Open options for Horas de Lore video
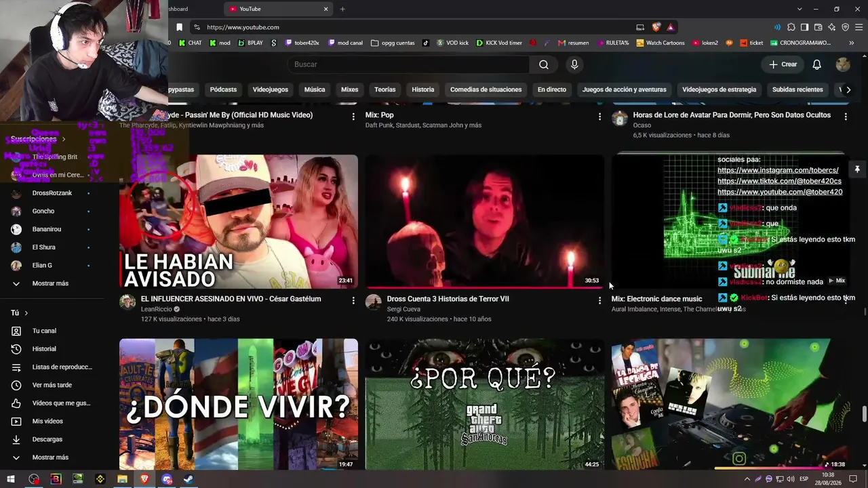 (x=846, y=117)
